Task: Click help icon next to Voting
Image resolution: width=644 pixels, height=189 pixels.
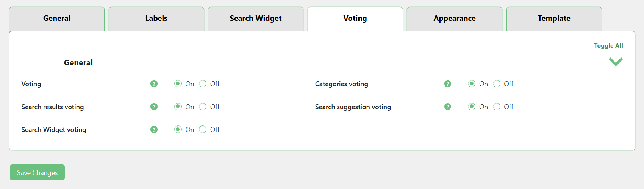Action: tap(154, 84)
